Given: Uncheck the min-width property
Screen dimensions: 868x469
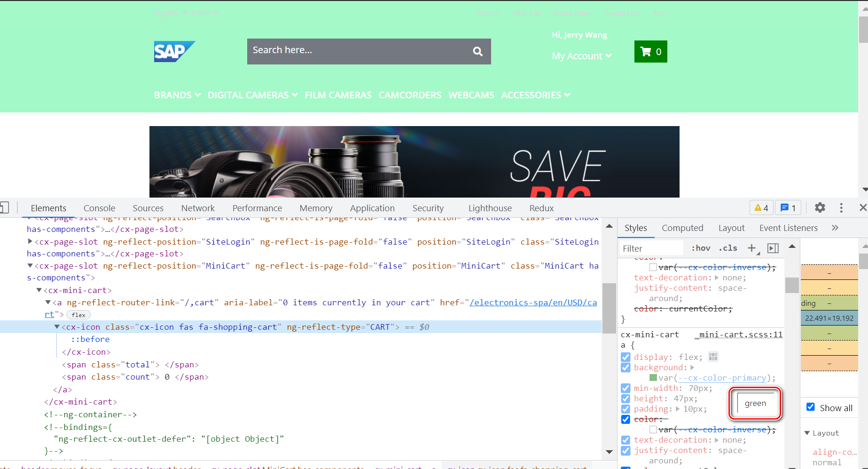Looking at the screenshot, I should (x=626, y=388).
